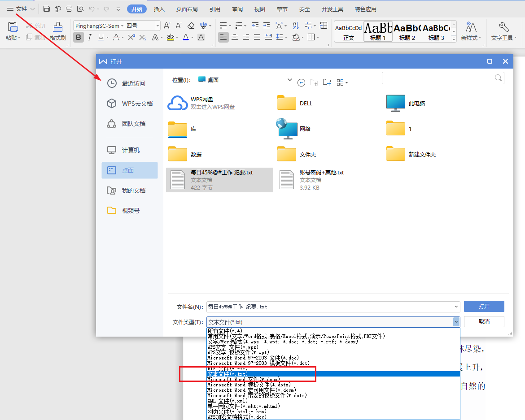This screenshot has width=525, height=420.
Task: Open the 页面布局 ribbon tab
Action: click(187, 9)
